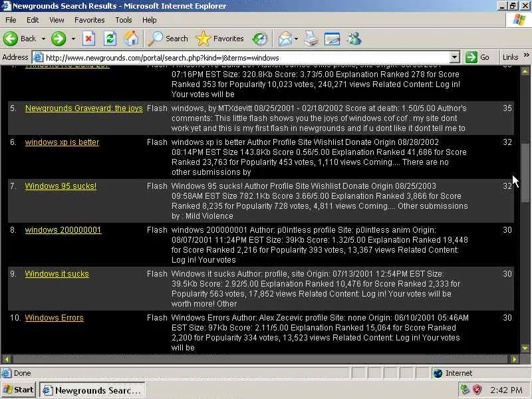Open the windows 200000001 link

[x=63, y=230]
